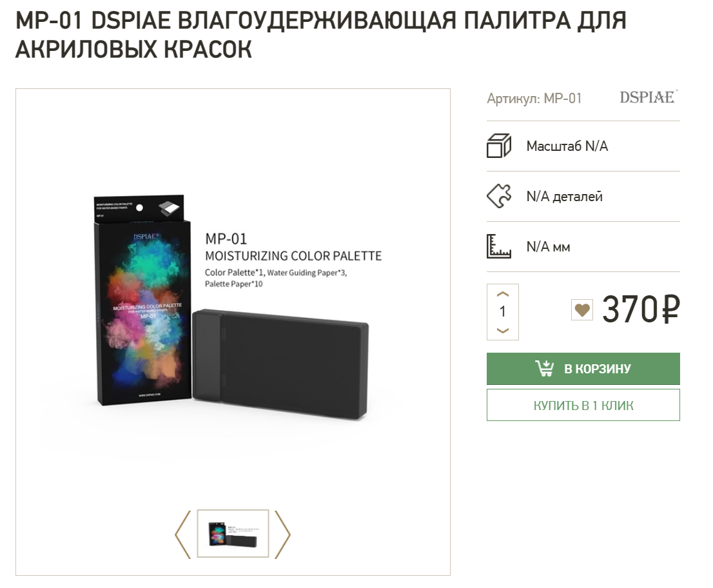Add product to favorites with heart icon

(x=581, y=310)
